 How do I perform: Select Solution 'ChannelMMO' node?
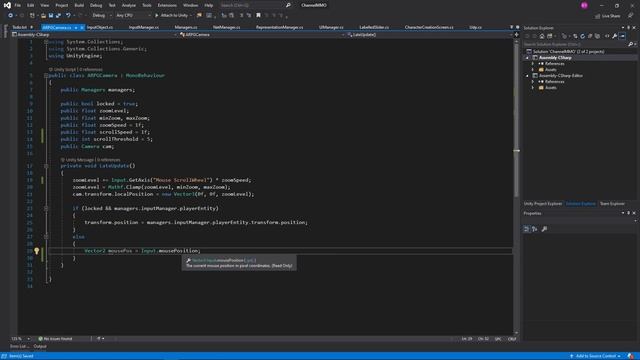[x=568, y=51]
